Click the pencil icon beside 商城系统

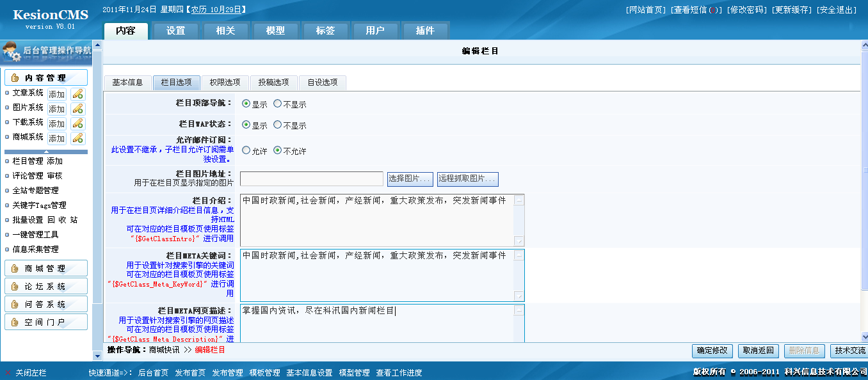77,138
